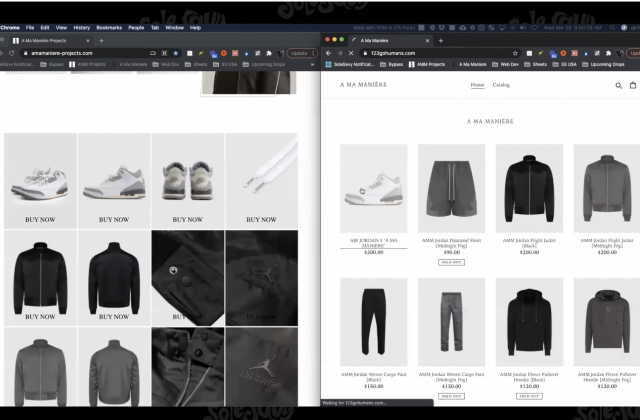Reload the amamaniere-projects.com page

[x=11, y=53]
